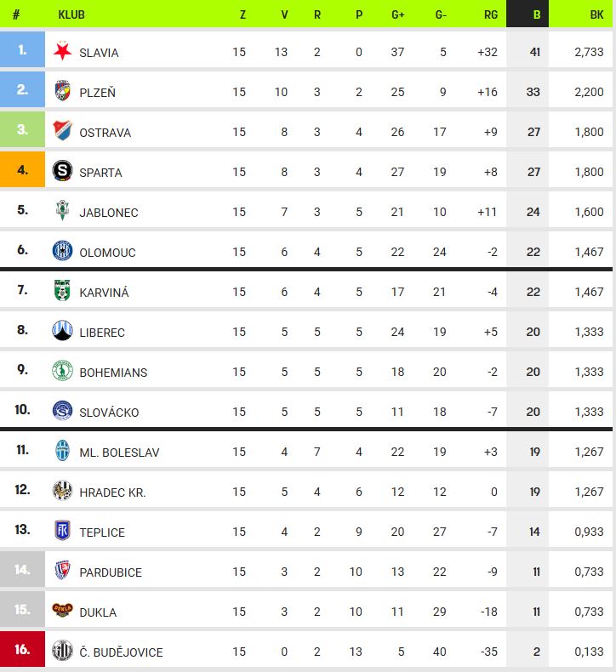This screenshot has width=616, height=672.
Task: Click the Slavia red star logo
Action: coord(62,51)
